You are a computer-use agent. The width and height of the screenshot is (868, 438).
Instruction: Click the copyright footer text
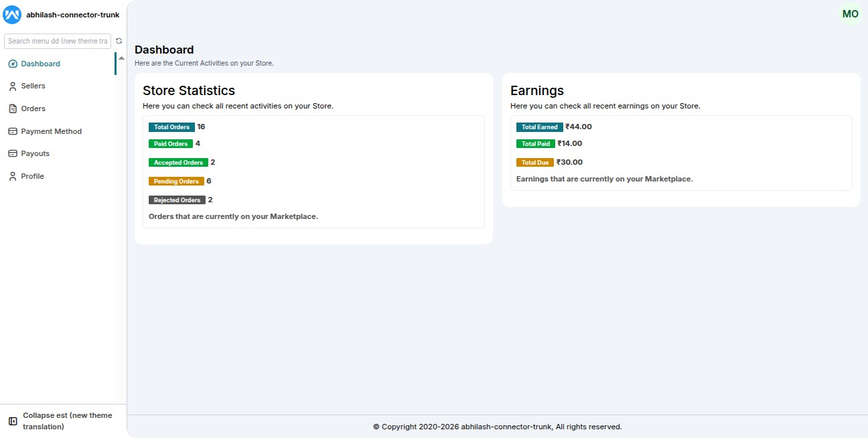[498, 427]
